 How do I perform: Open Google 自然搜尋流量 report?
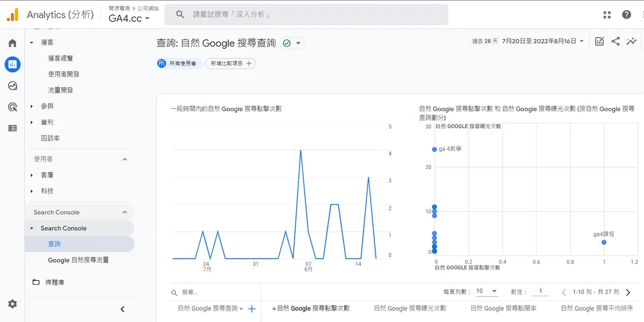coord(78,260)
